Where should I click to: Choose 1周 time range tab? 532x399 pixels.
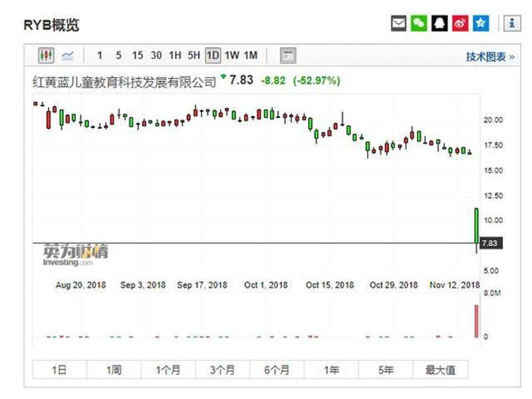pyautogui.click(x=114, y=370)
